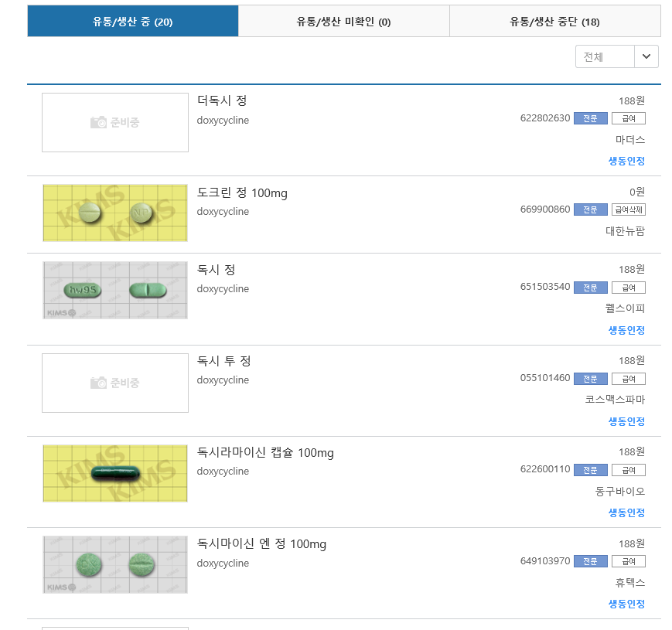Click manufacturer name 동구바이오
Viewport: 672px width, 630px height.
pos(620,491)
